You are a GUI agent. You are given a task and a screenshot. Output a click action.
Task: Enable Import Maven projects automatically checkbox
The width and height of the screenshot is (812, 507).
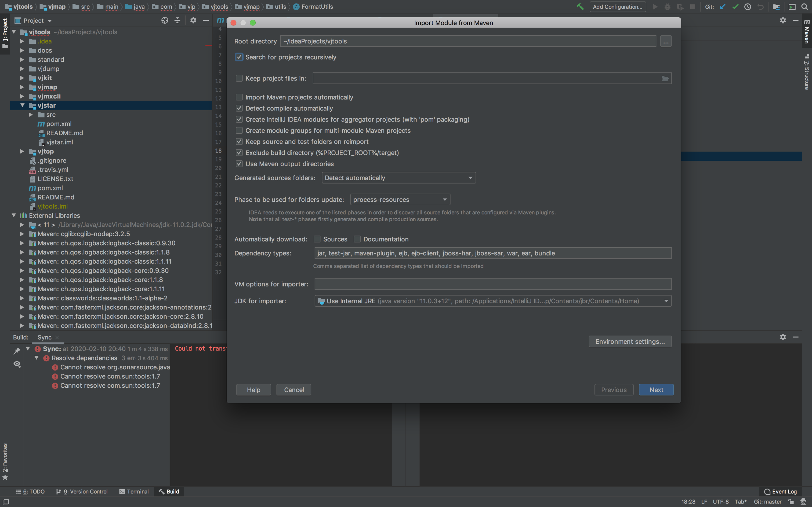(239, 97)
